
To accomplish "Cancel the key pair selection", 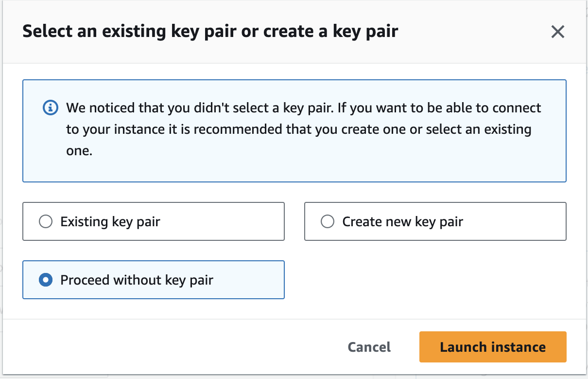I will tap(369, 347).
